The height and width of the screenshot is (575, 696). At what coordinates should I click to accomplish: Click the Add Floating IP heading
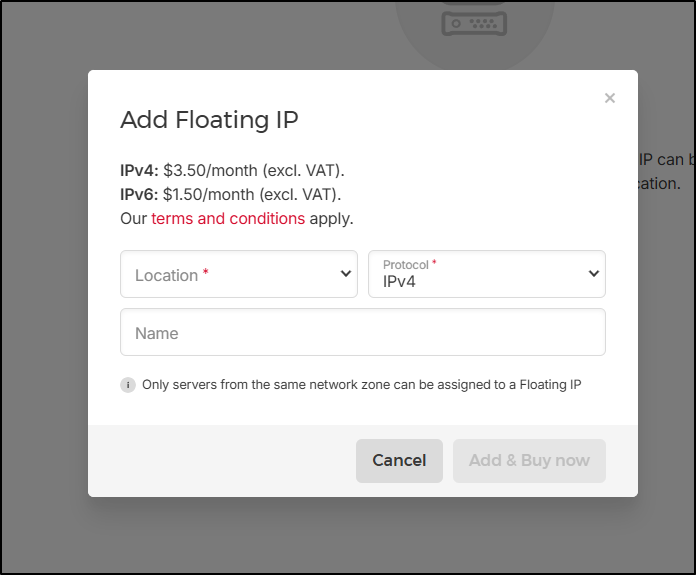209,120
